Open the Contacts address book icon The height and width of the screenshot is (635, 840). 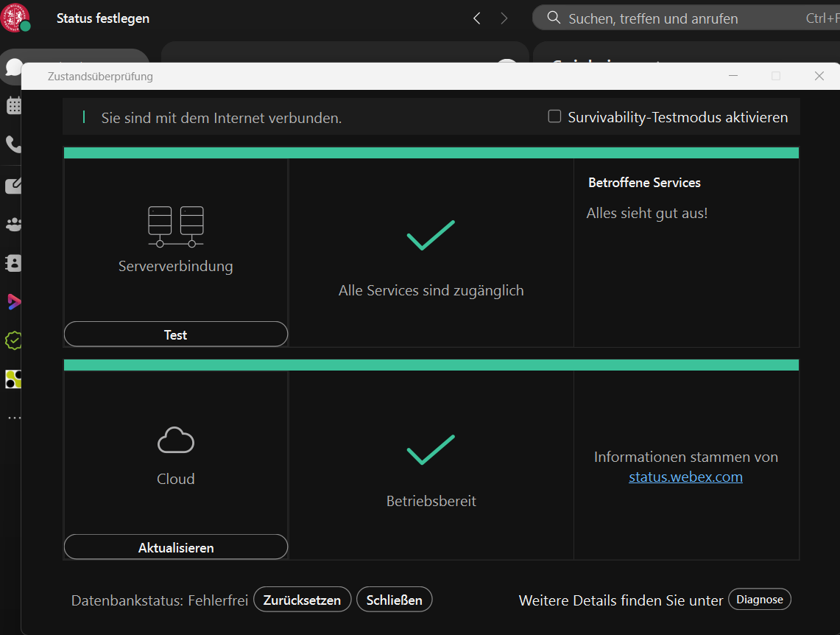click(x=13, y=263)
